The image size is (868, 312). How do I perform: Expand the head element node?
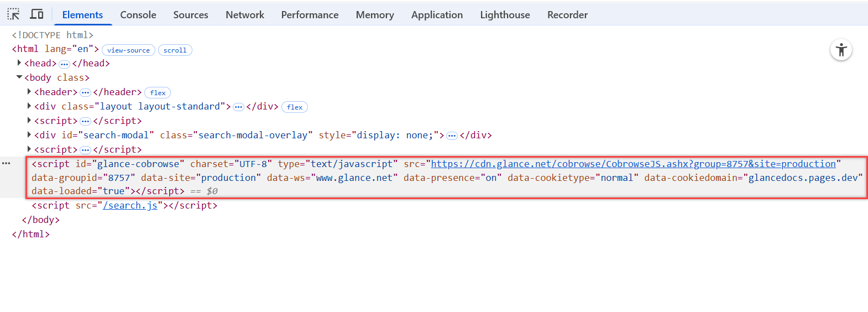(x=19, y=63)
